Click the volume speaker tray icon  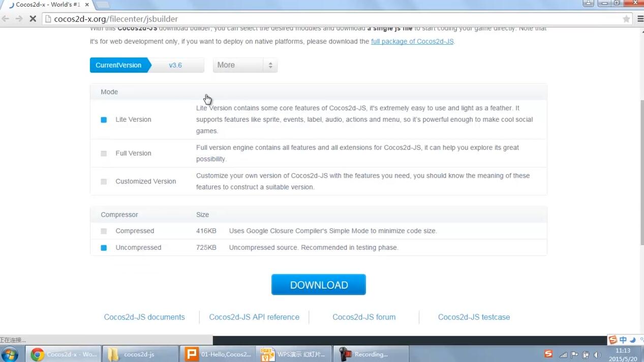pos(597,355)
